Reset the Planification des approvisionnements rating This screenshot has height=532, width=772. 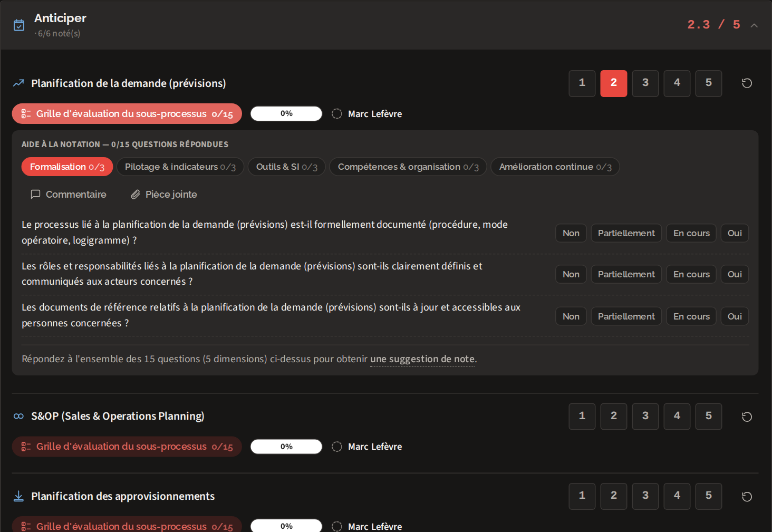pos(747,497)
